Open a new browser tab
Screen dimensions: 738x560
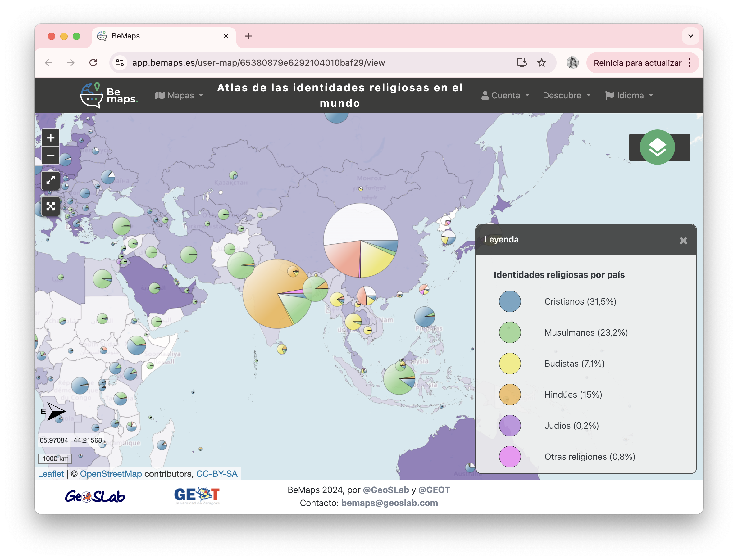pyautogui.click(x=248, y=36)
